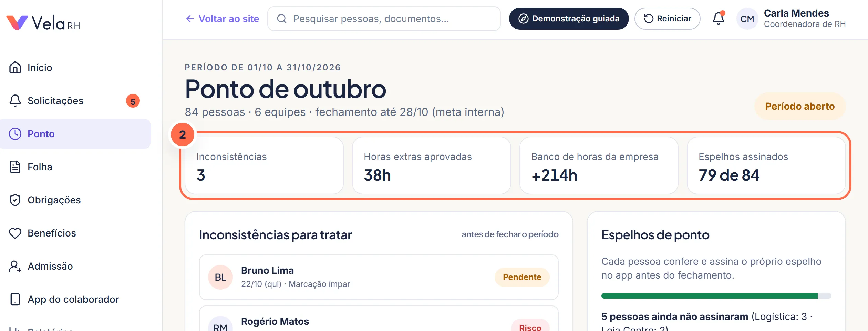Open App do colaborador section
The width and height of the screenshot is (868, 331).
[x=75, y=299]
